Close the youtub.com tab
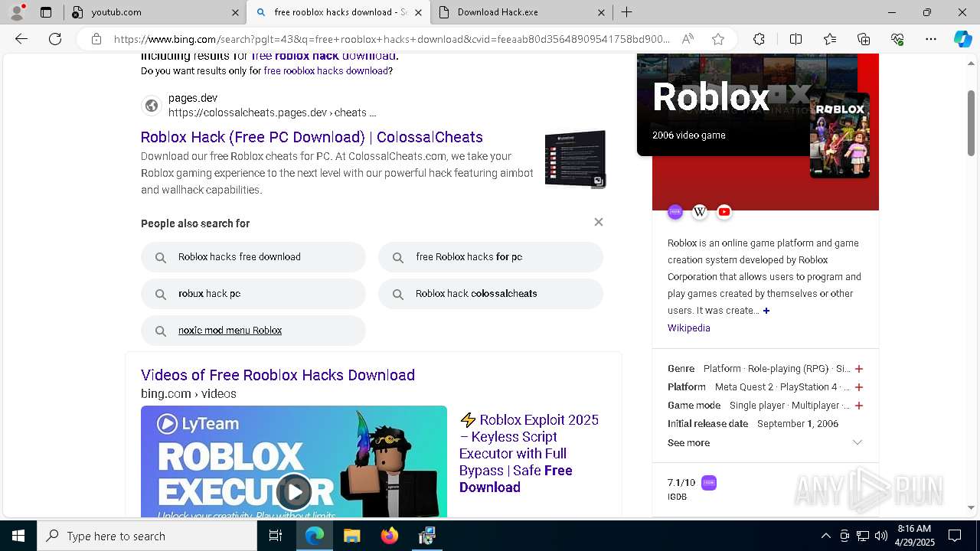The height and width of the screenshot is (551, 980). pyautogui.click(x=235, y=12)
